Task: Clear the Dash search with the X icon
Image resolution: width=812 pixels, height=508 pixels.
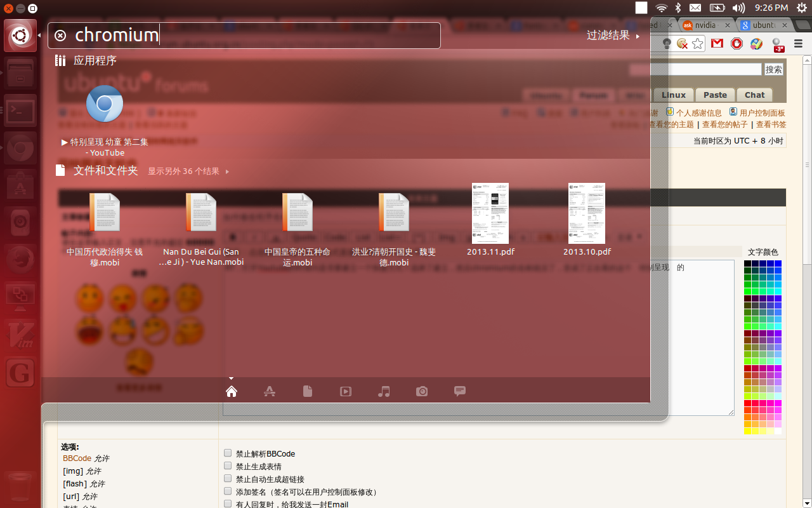Action: click(x=60, y=36)
